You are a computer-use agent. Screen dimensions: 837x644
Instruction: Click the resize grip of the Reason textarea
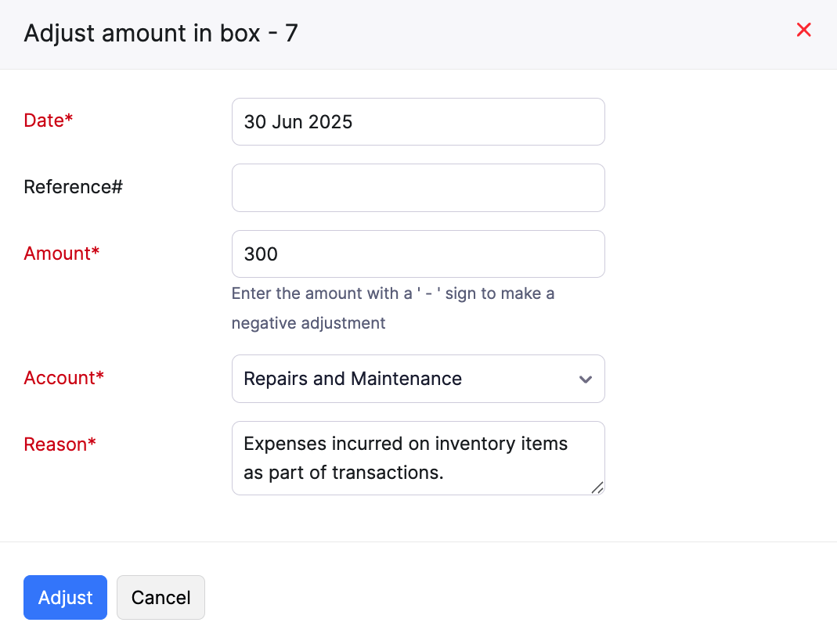tap(597, 487)
